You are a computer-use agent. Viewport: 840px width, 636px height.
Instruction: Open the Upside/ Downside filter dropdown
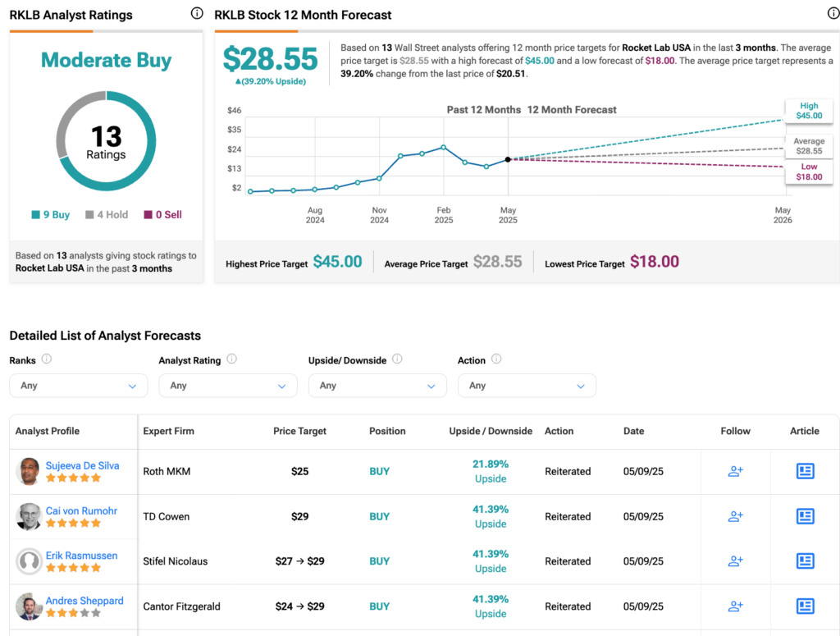(x=377, y=386)
